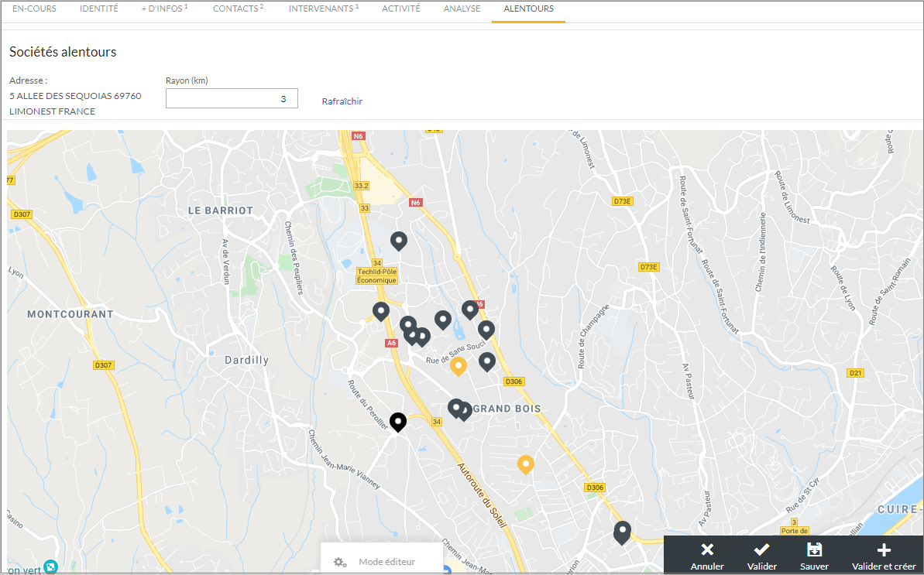Select the orange pin below Rue de Sans Souci
The width and height of the screenshot is (924, 575).
pos(459,365)
